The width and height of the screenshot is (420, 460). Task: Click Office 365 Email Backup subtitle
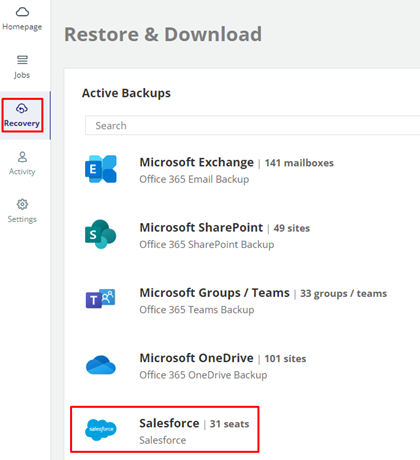click(x=194, y=179)
